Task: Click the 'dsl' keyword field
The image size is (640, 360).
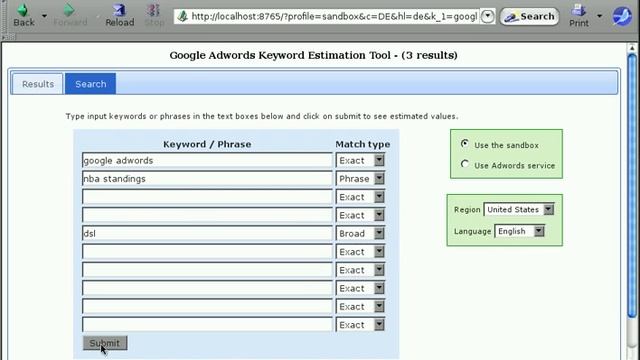Action: (207, 233)
